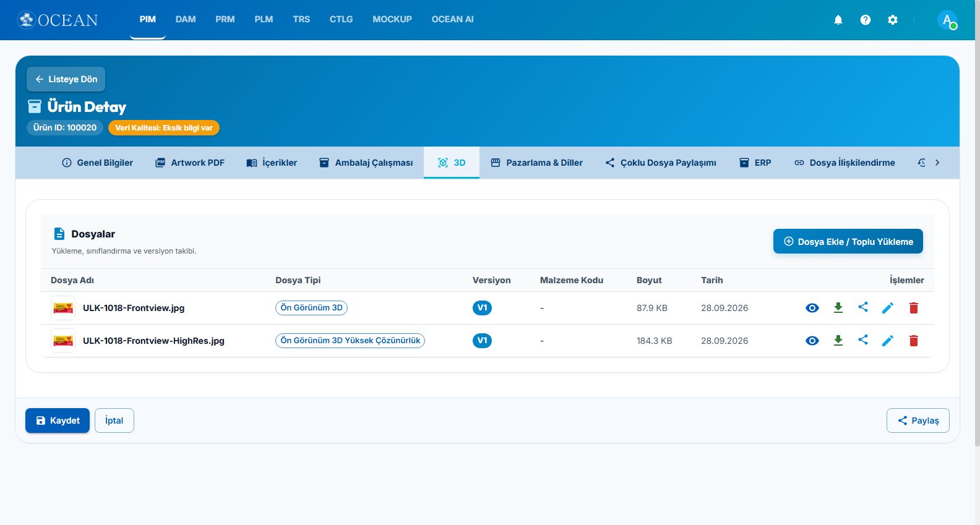Open the user avatar menu

pos(947,20)
